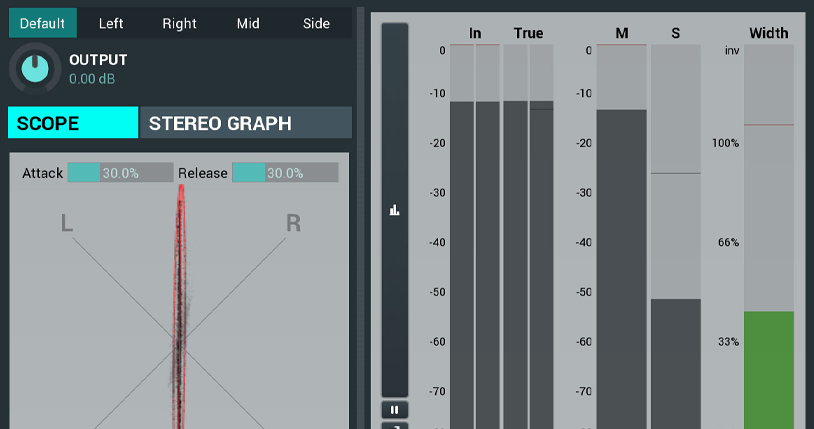Switch to Left channel mode
Screen dimensions: 814x429
click(111, 23)
